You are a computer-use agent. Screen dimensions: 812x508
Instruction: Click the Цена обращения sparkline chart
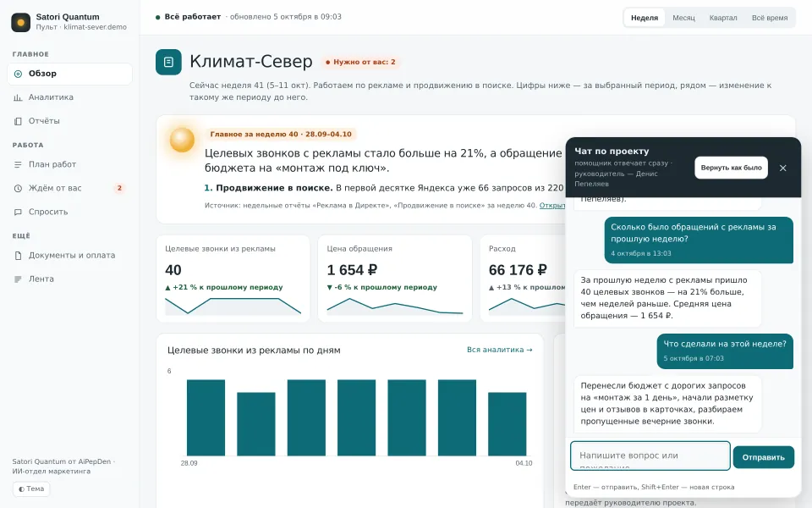pos(395,306)
